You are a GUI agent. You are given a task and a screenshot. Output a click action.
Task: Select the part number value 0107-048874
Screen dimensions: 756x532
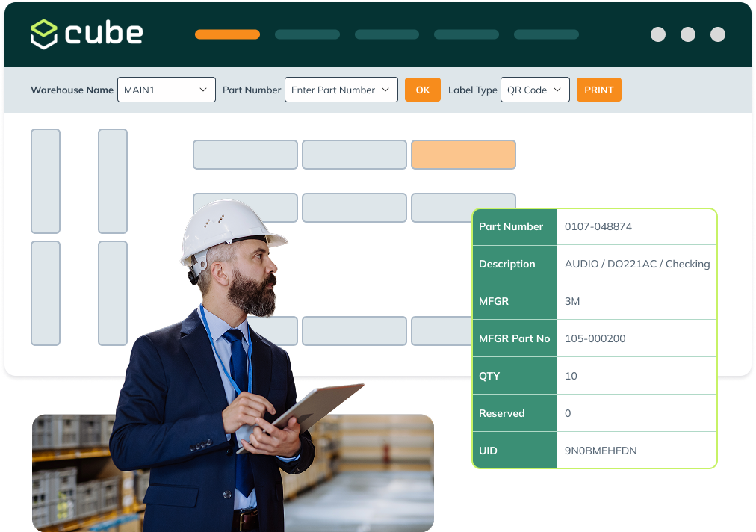click(598, 226)
